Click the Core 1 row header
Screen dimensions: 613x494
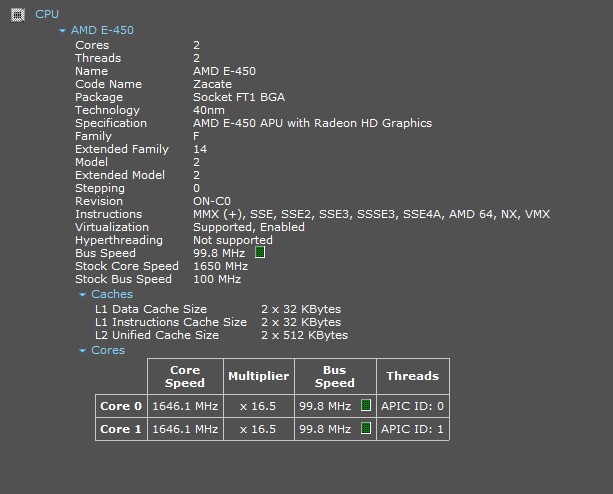(x=121, y=429)
